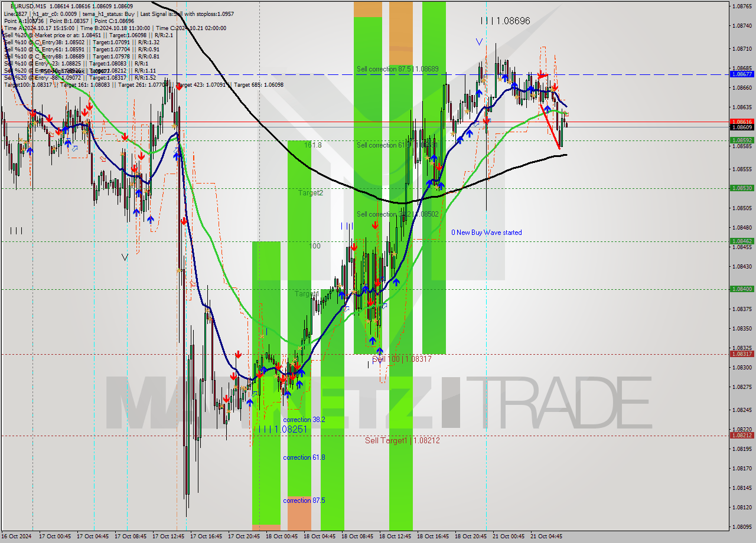Click the 1.08300 price axis value
Viewport: 756px width, 543px height.
[742, 367]
